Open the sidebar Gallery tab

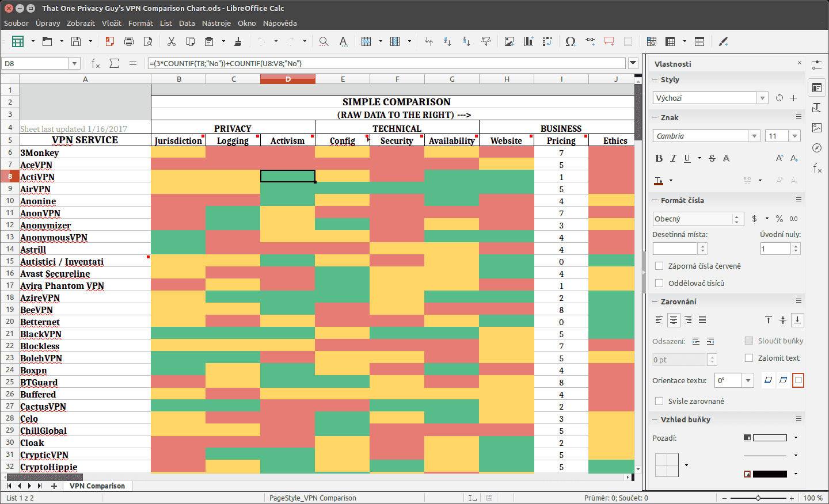[816, 128]
